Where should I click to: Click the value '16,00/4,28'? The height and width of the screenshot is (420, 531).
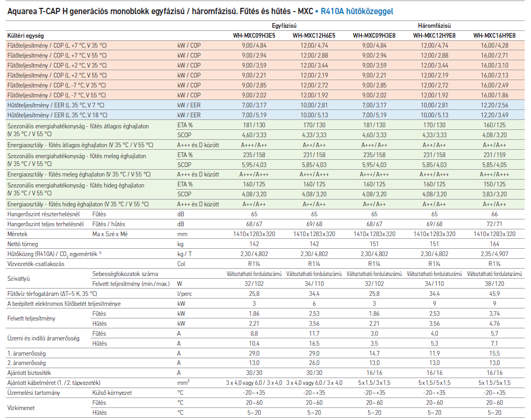click(494, 46)
